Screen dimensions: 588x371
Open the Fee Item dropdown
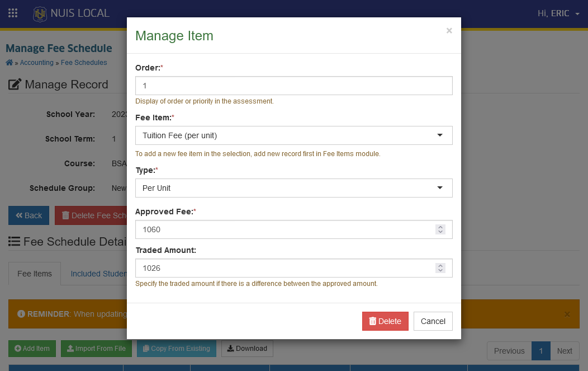click(293, 135)
